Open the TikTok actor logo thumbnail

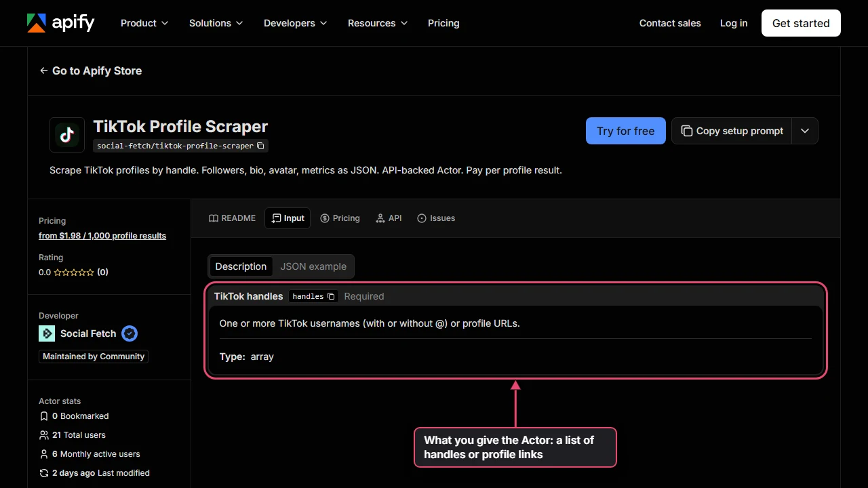[x=67, y=135]
